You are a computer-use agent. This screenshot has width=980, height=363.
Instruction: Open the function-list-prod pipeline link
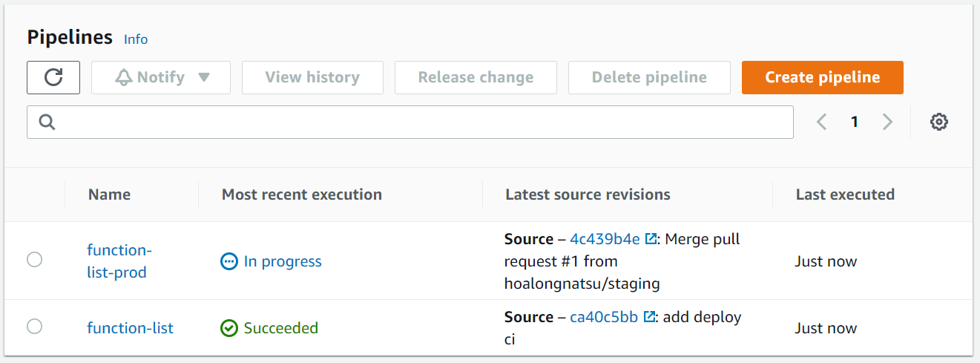coord(116,261)
